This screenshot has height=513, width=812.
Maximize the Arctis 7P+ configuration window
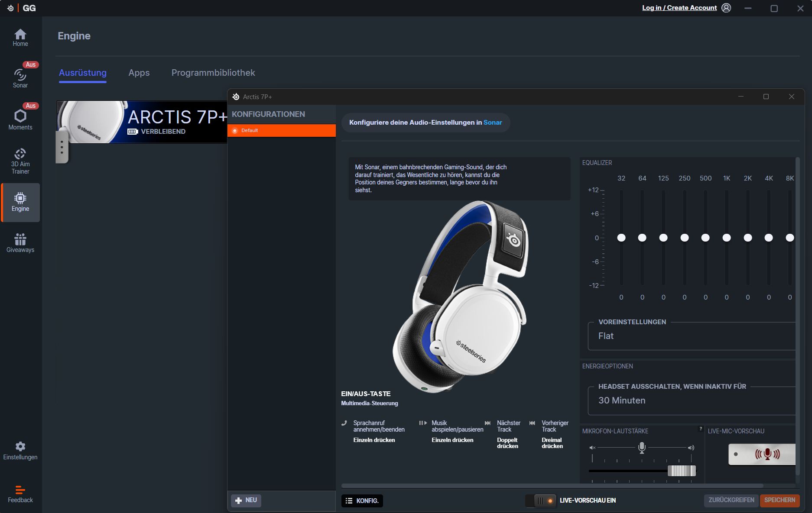tap(766, 97)
